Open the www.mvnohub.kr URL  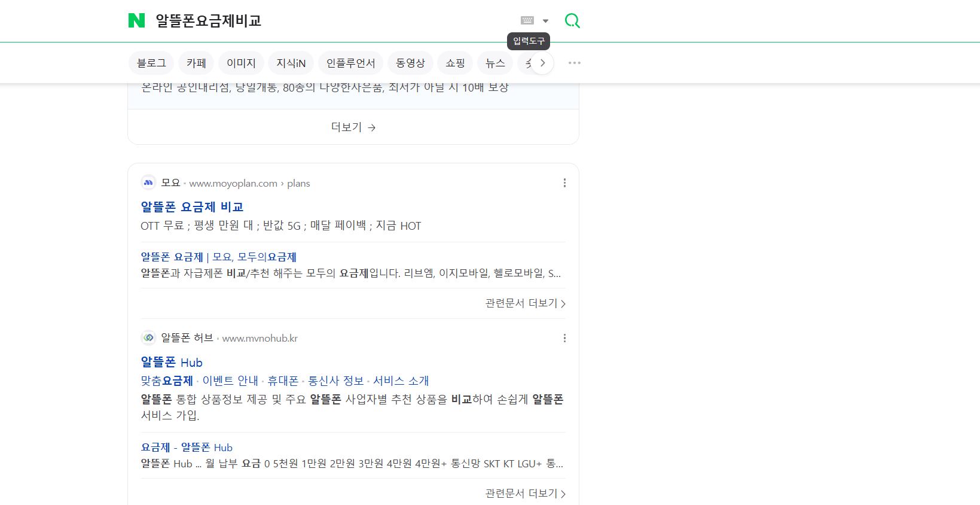(260, 338)
